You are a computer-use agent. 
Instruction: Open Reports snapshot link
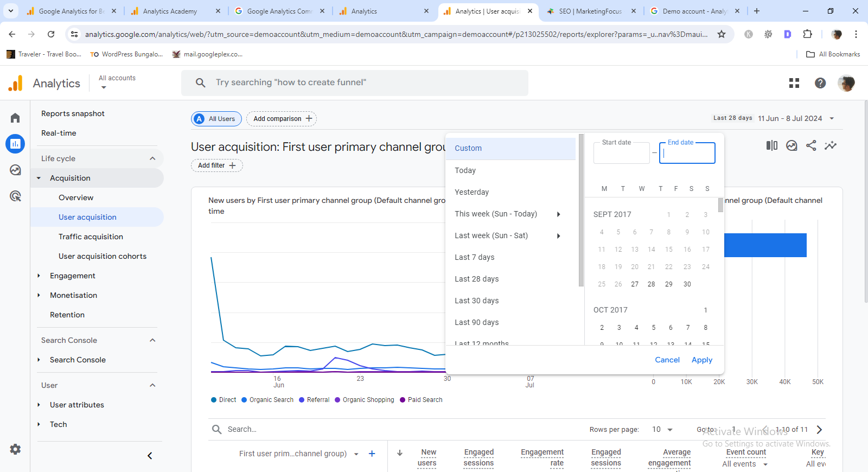click(73, 113)
